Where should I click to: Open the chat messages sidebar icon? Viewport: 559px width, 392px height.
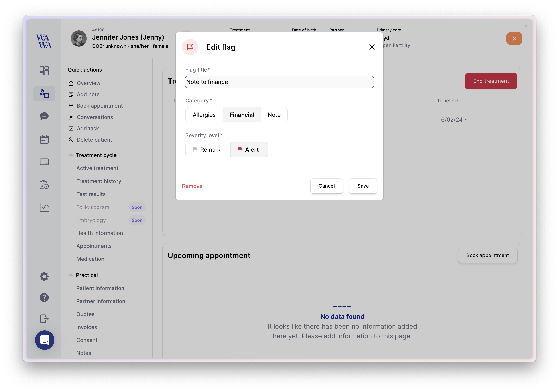(44, 116)
